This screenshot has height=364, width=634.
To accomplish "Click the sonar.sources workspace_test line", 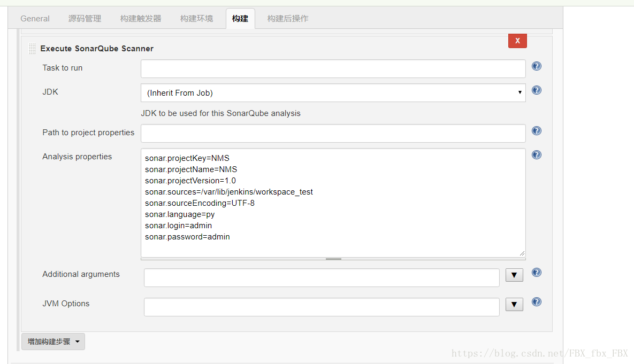I will coord(229,192).
